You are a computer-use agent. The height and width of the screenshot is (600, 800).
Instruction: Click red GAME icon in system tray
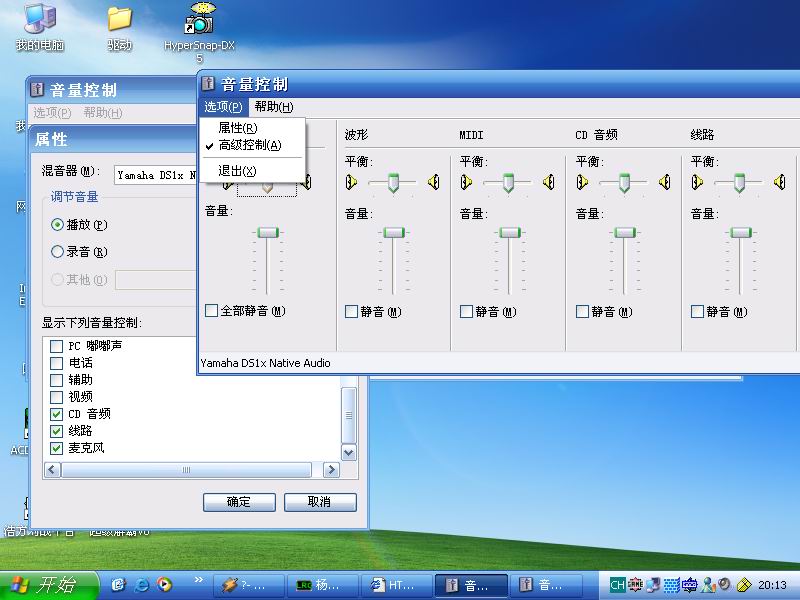click(635, 584)
